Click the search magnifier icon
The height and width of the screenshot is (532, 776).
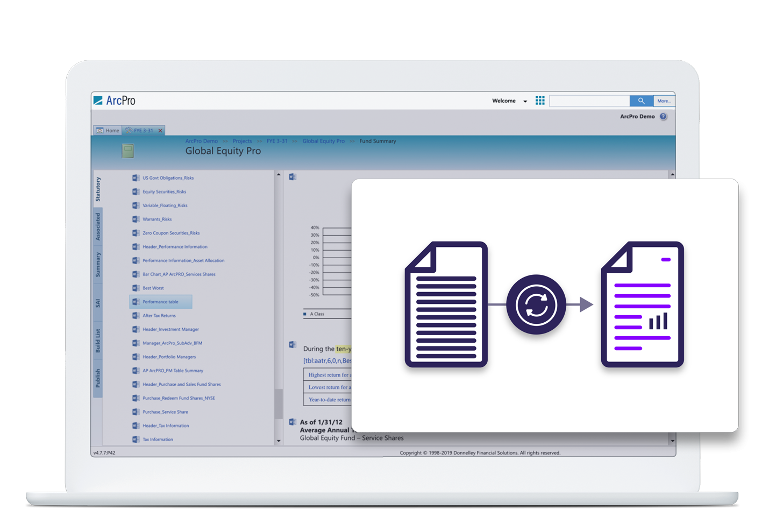click(641, 101)
